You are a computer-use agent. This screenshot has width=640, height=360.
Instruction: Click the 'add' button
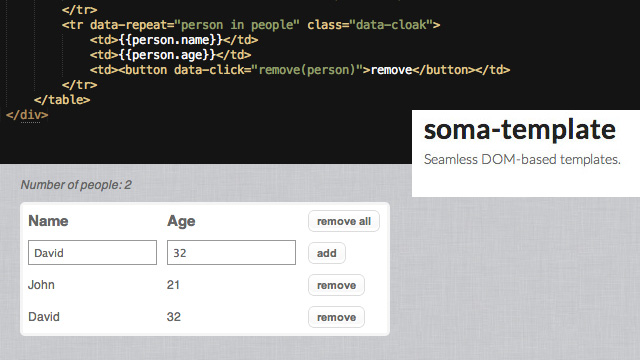tap(327, 253)
